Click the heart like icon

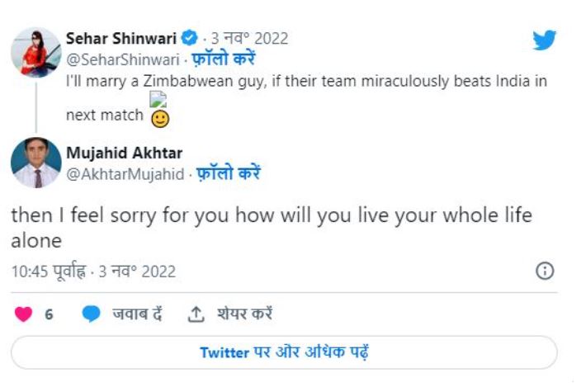coord(24,314)
